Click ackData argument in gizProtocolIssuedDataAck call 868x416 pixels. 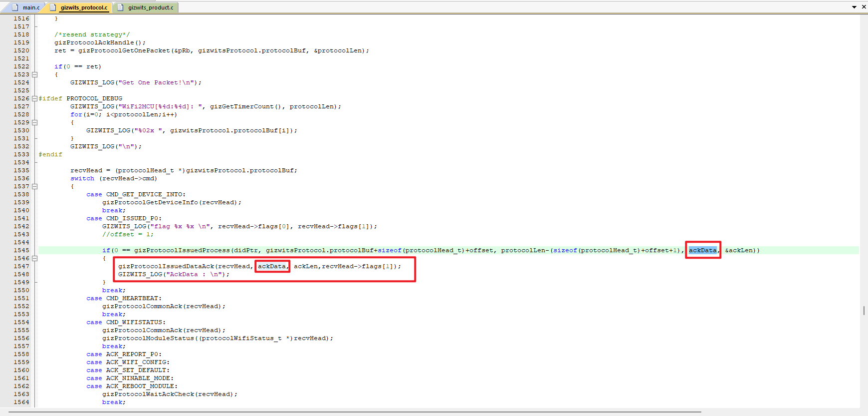pos(272,266)
